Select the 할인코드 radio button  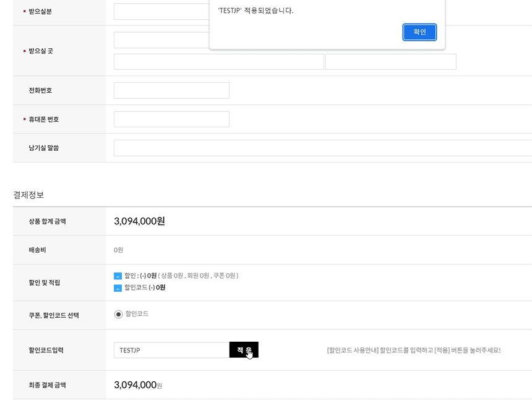[x=118, y=314]
